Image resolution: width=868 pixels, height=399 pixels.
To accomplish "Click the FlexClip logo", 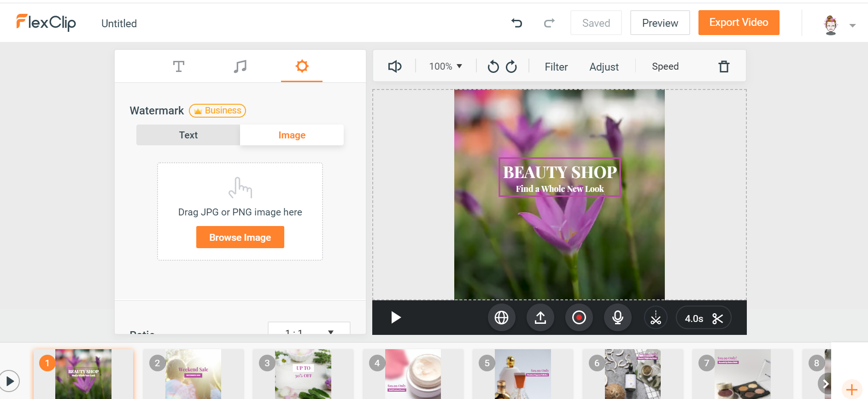I will tap(46, 23).
